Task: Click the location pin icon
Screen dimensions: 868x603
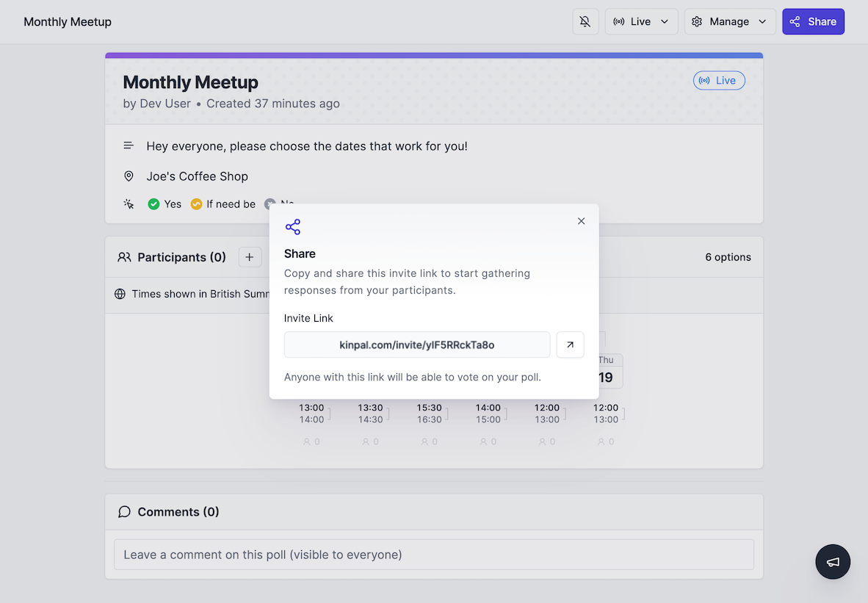Action: (x=129, y=176)
